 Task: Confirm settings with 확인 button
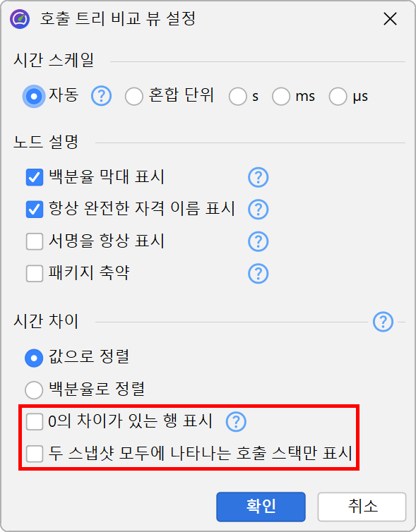261,507
